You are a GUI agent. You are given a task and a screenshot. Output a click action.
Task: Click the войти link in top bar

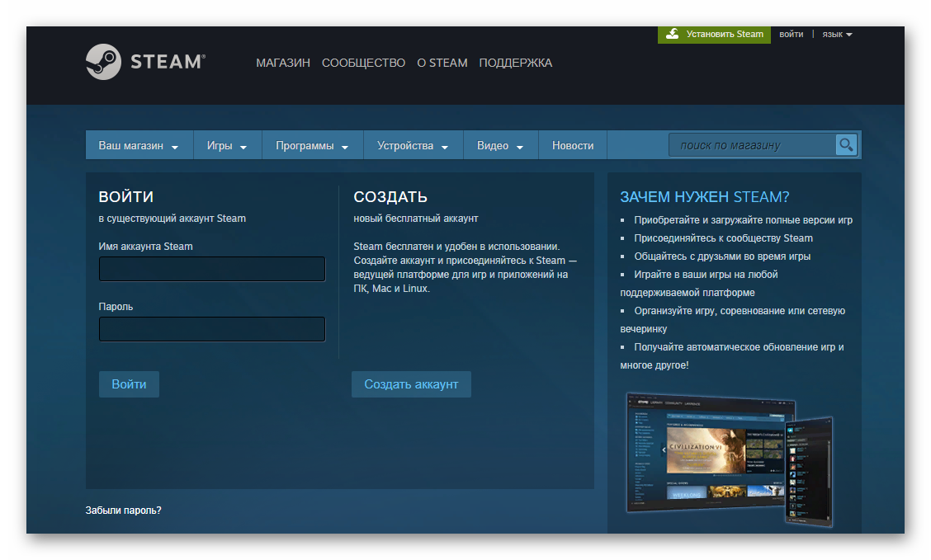tap(791, 35)
